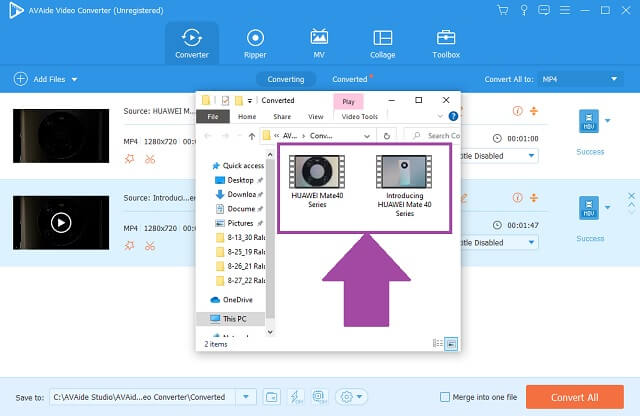The width and height of the screenshot is (640, 416).
Task: Click the Refresh button in Explorer
Action: [387, 136]
